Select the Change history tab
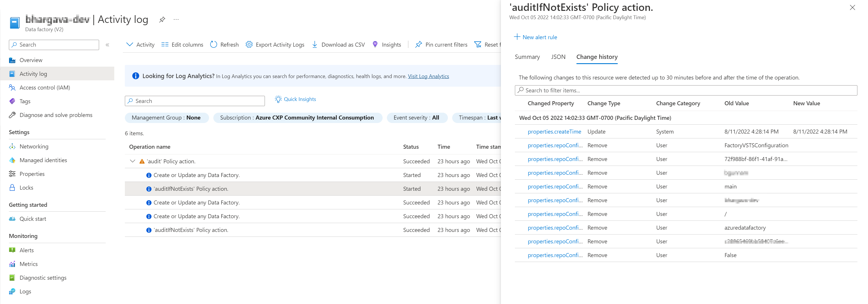The image size is (868, 304). 597,57
